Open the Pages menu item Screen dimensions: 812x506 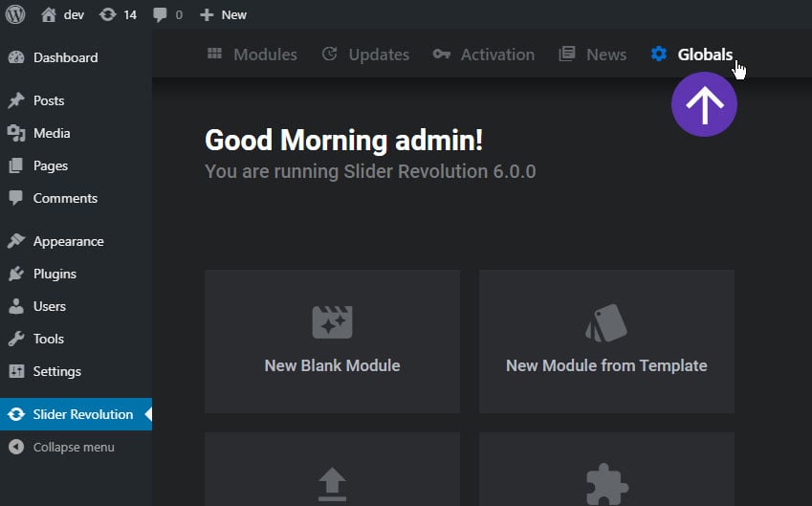(x=51, y=166)
